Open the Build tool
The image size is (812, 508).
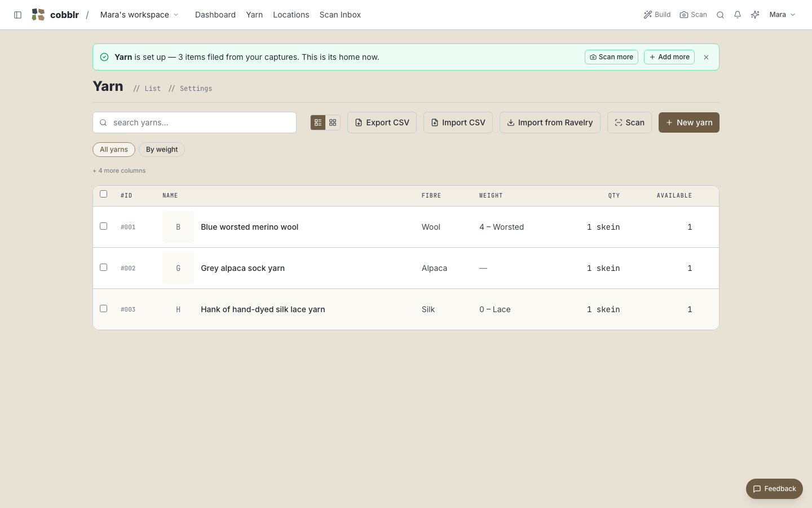[657, 15]
